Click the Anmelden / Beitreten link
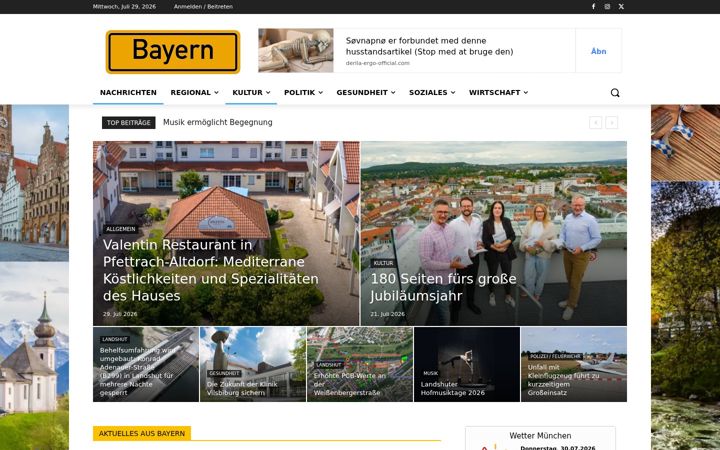Viewport: 720px width, 450px height. [203, 7]
